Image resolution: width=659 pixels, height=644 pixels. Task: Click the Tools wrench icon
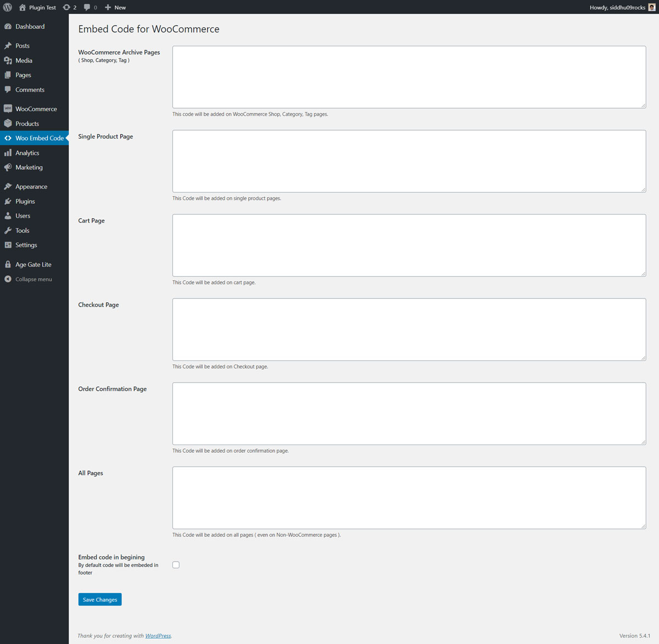click(x=8, y=230)
